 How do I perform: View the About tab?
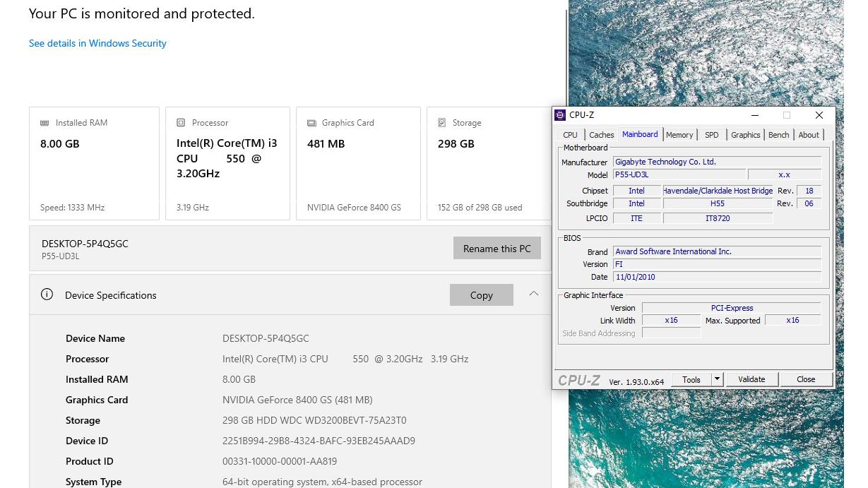[809, 135]
